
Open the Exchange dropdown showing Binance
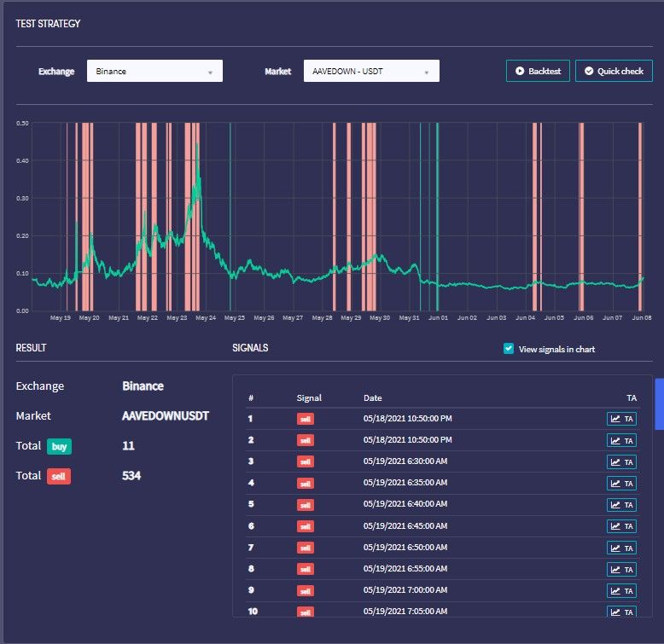point(154,71)
